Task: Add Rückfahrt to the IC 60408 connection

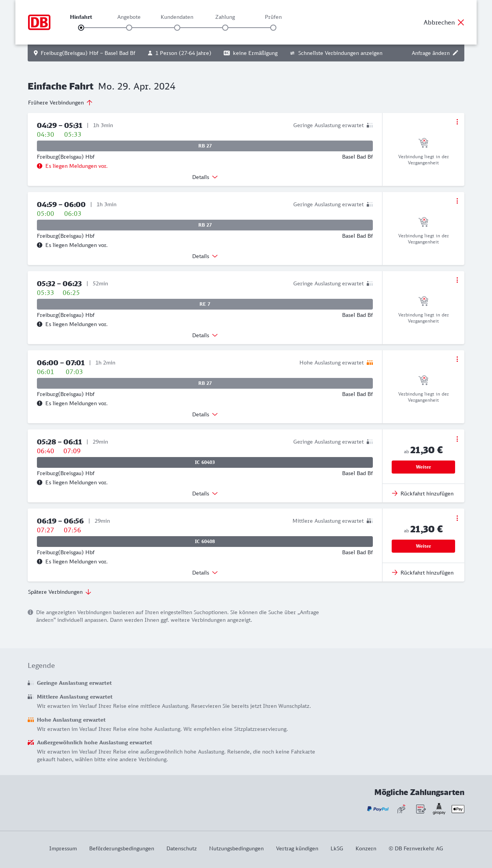Action: tap(423, 573)
